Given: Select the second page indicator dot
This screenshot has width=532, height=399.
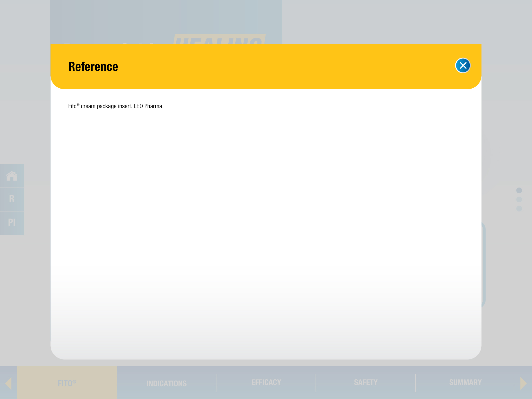Looking at the screenshot, I should coord(519,199).
